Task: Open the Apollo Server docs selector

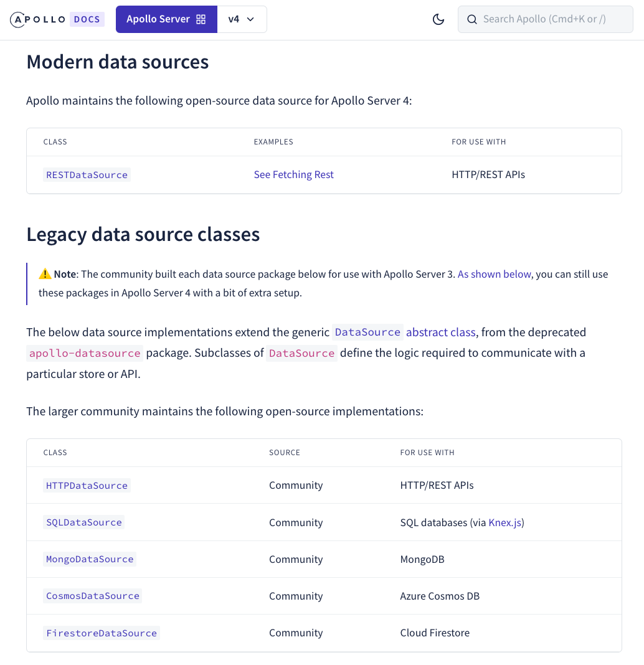Action: coord(166,19)
